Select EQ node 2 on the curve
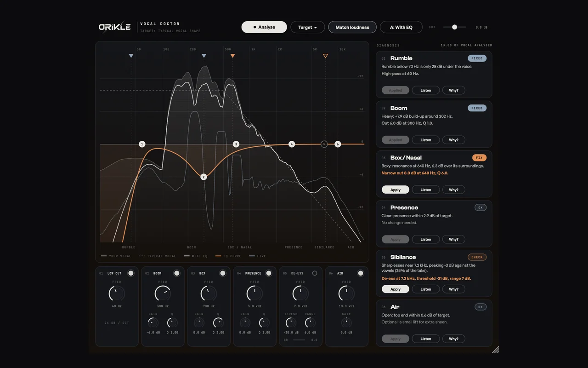Viewport: 588px width, 368px height. tap(204, 177)
